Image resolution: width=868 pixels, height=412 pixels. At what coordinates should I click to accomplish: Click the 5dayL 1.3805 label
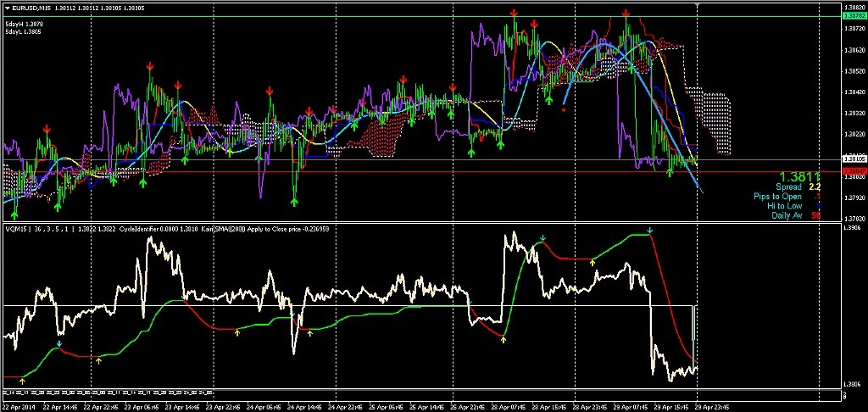point(23,31)
